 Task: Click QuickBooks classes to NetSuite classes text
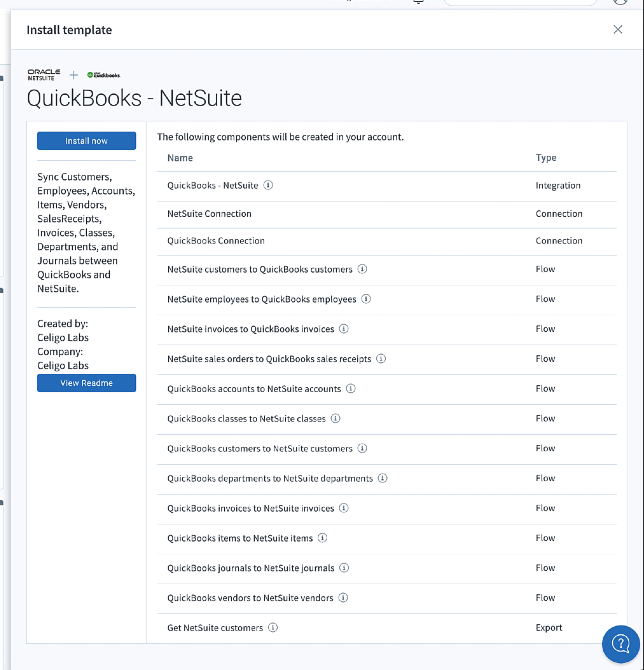pos(246,419)
